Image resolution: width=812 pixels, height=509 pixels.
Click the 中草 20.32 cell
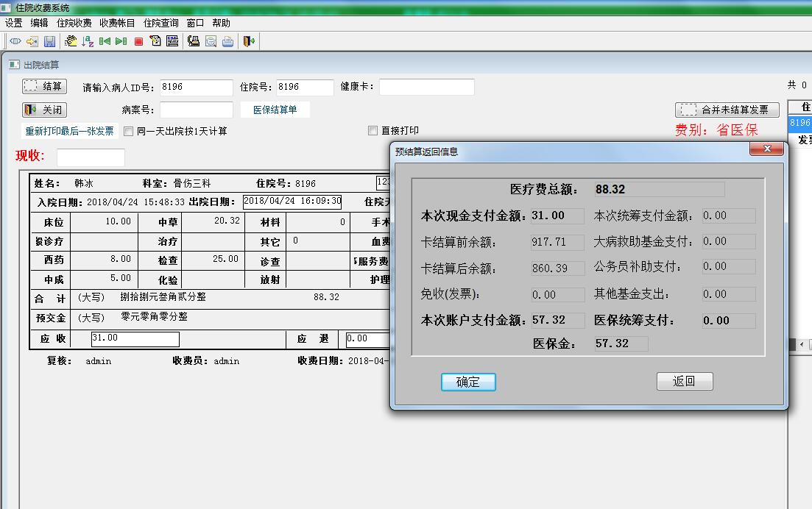pos(213,221)
